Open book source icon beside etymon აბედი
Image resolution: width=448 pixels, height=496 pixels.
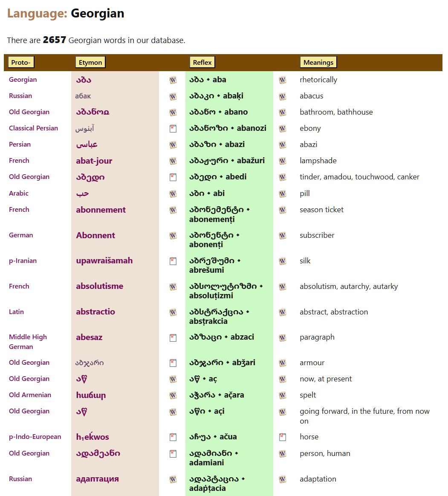point(173,177)
